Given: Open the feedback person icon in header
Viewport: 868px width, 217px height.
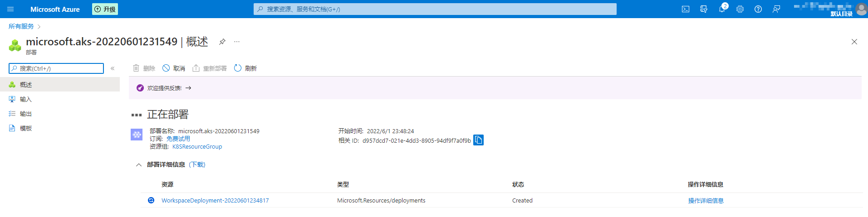Looking at the screenshot, I should point(776,9).
